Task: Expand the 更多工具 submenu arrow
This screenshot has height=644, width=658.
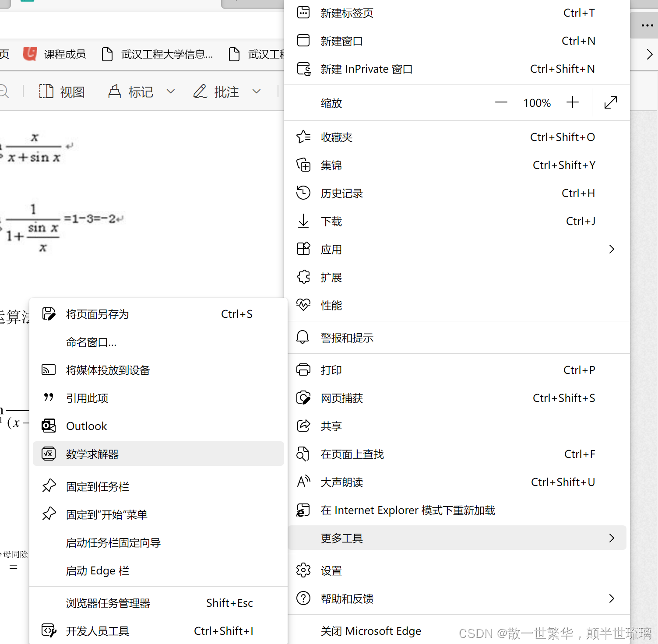Action: tap(612, 538)
